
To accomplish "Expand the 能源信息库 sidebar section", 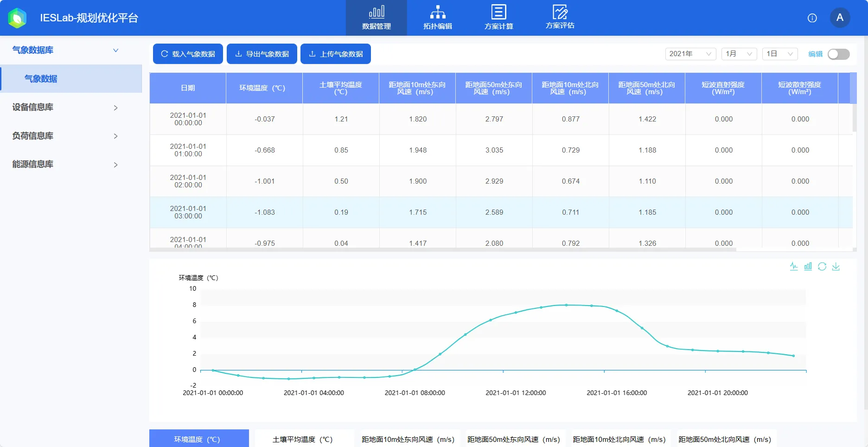I will [70, 164].
